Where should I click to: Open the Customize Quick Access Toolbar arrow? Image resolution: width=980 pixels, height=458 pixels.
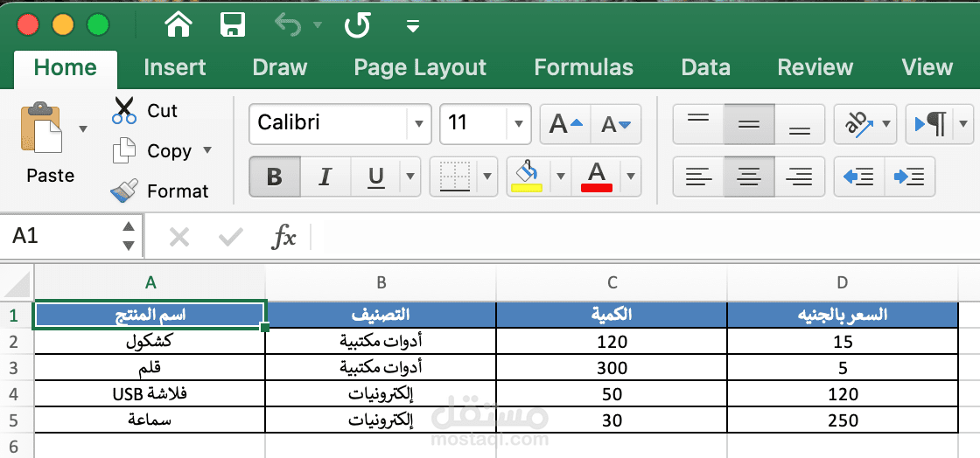point(412,25)
